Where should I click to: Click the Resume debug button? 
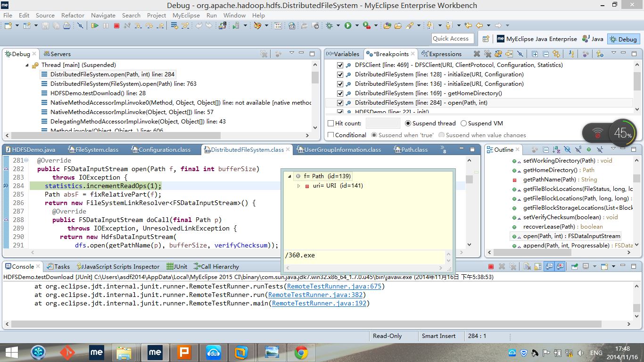pyautogui.click(x=95, y=25)
